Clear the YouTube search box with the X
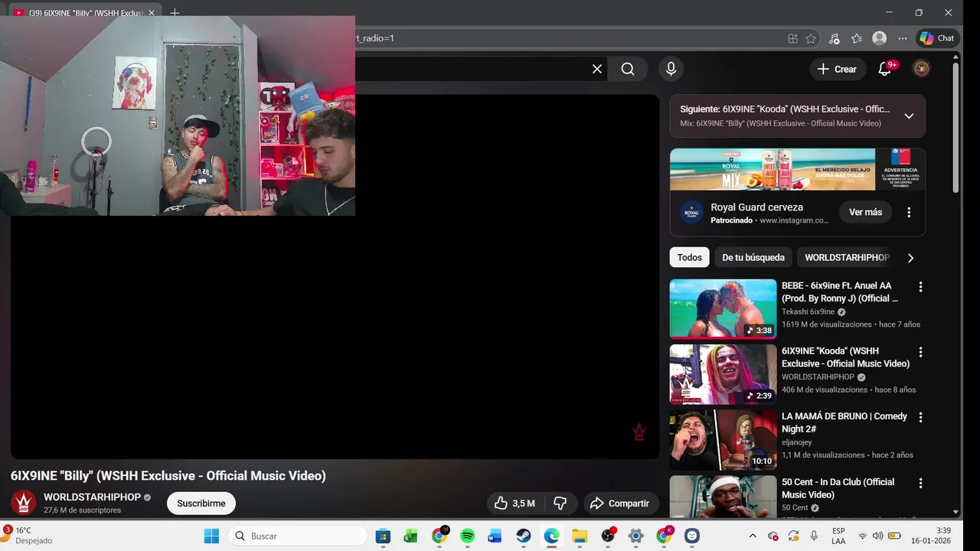Image resolution: width=980 pixels, height=551 pixels. pyautogui.click(x=597, y=69)
